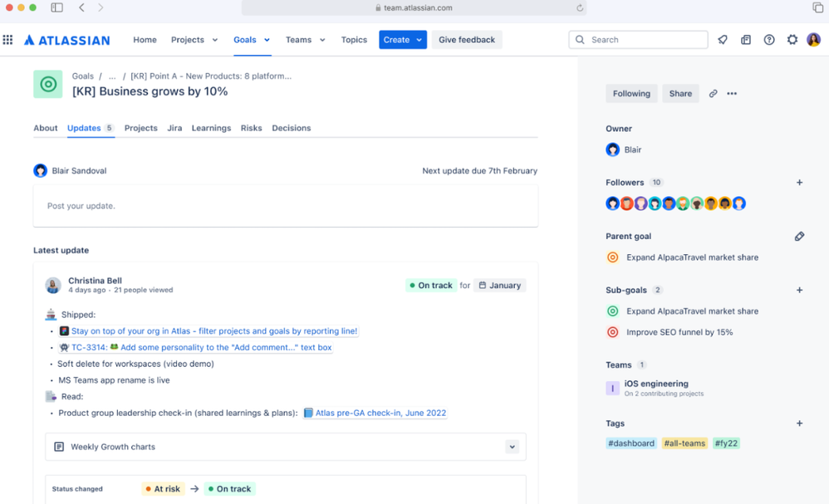Change the On track status chip
The image size is (829, 504).
[431, 284]
